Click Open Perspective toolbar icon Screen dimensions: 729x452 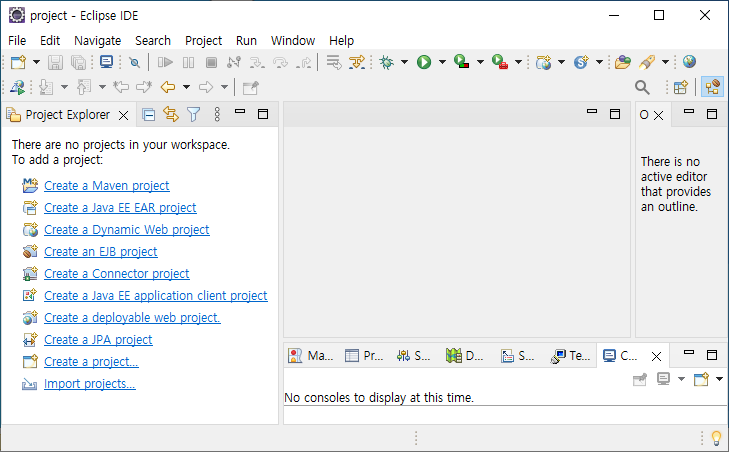(681, 87)
